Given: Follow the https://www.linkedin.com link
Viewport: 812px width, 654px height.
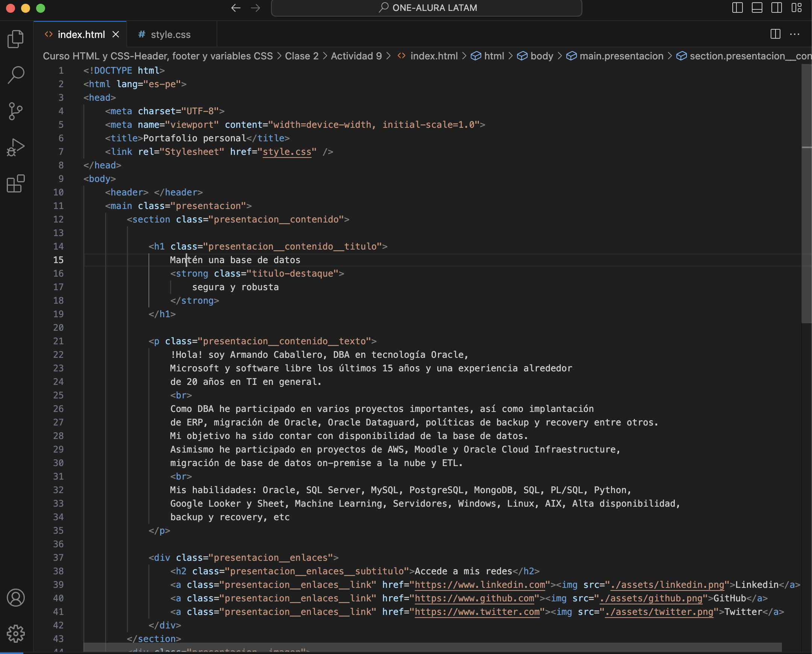Looking at the screenshot, I should (480, 585).
